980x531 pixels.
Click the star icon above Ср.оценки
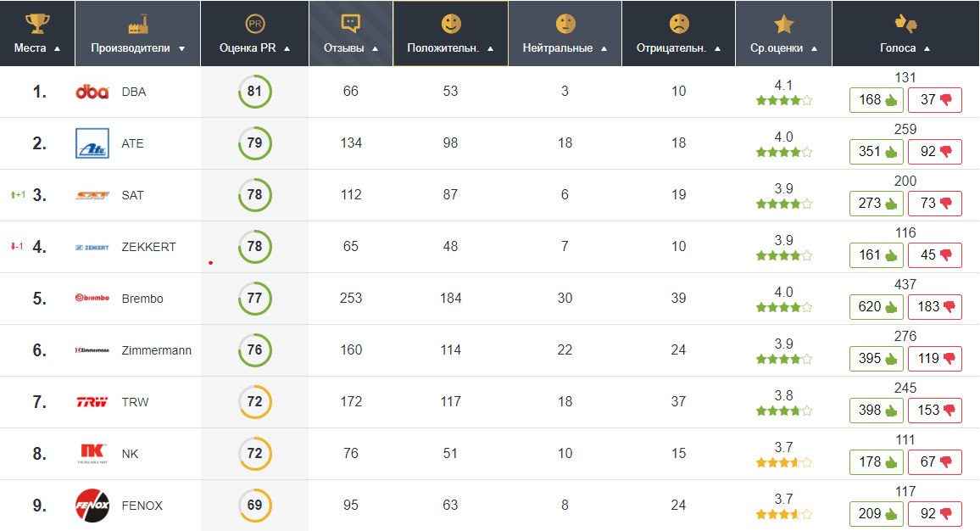[x=783, y=23]
